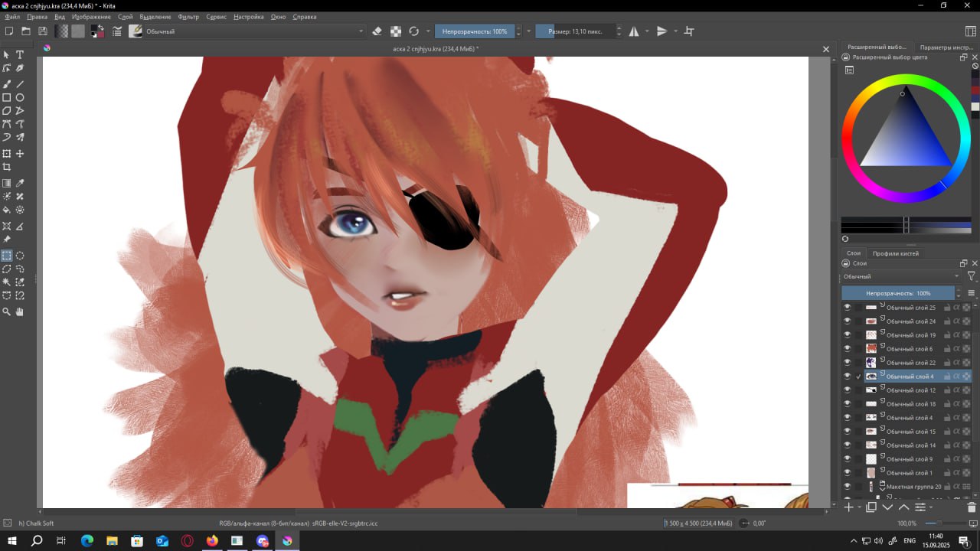Select the Fill bucket tool

point(7,210)
